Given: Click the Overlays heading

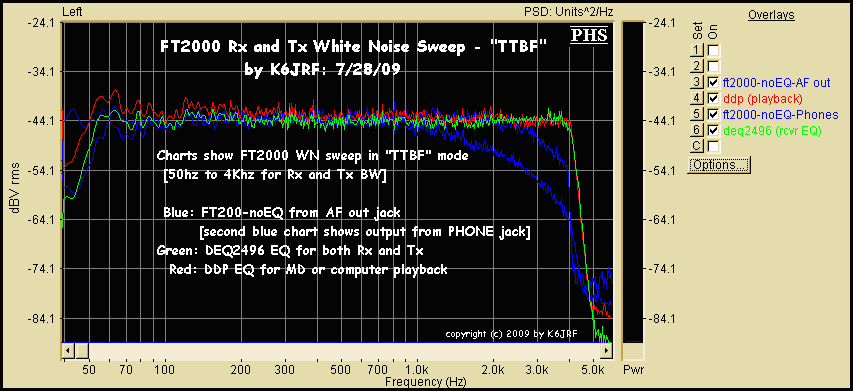Looking at the screenshot, I should click(771, 15).
